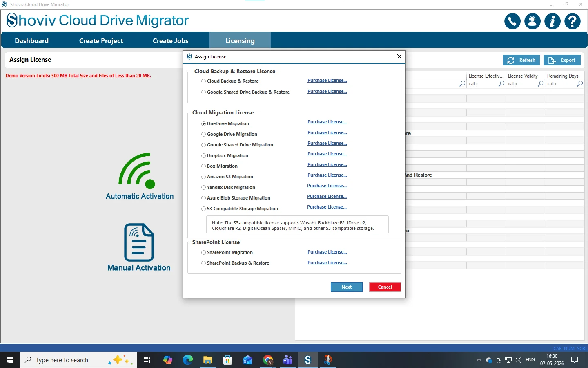Click Purchase License link for Yandex Disk Migration
This screenshot has width=588, height=368.
click(x=327, y=186)
